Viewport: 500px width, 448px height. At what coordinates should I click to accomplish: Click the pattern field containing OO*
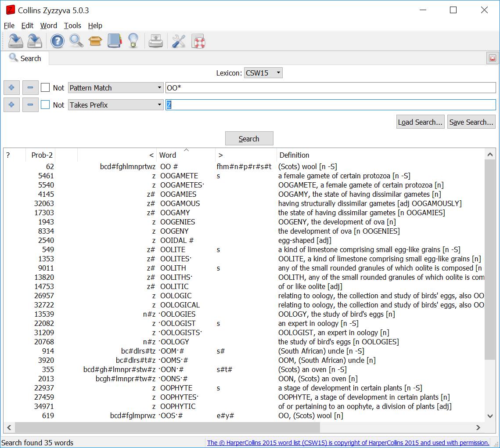tap(331, 88)
